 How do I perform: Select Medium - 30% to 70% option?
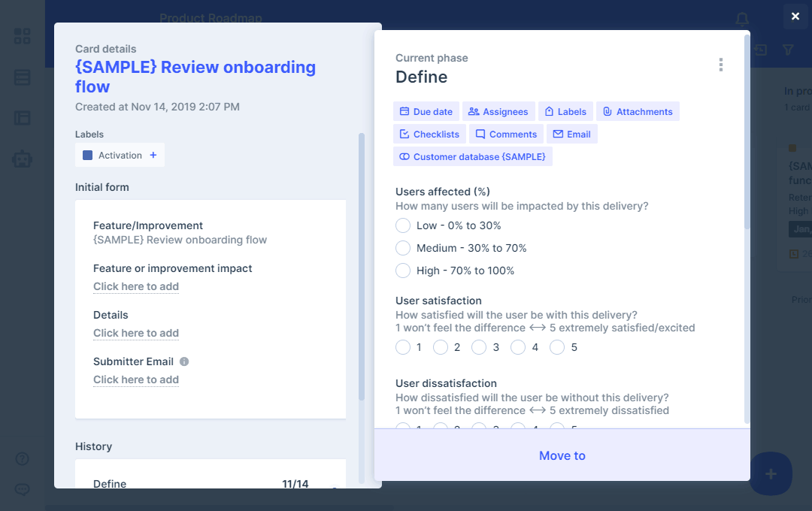[x=404, y=248]
